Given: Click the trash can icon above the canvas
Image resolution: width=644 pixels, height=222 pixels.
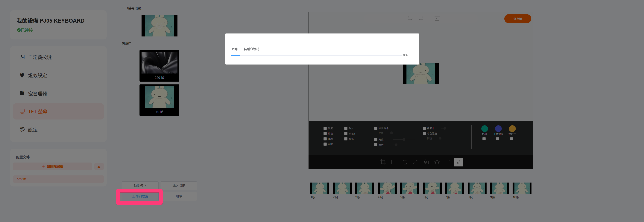Looking at the screenshot, I should [x=437, y=18].
